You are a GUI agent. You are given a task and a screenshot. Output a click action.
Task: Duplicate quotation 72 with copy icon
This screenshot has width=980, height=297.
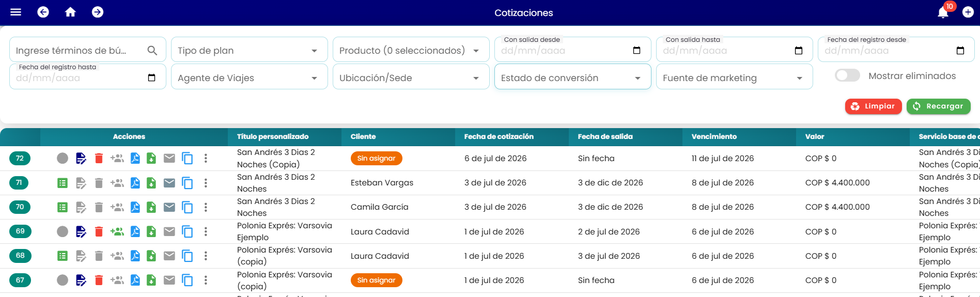[x=188, y=158]
